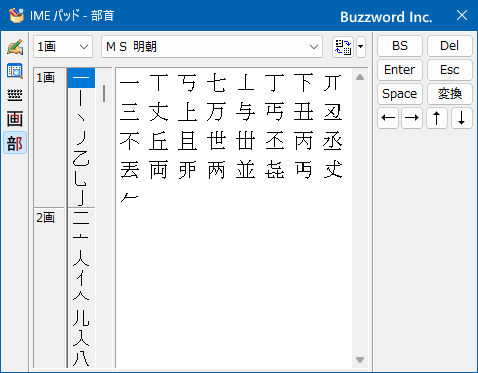Insert kanji 丈 from character grid
The image size is (478, 373).
coord(158,112)
